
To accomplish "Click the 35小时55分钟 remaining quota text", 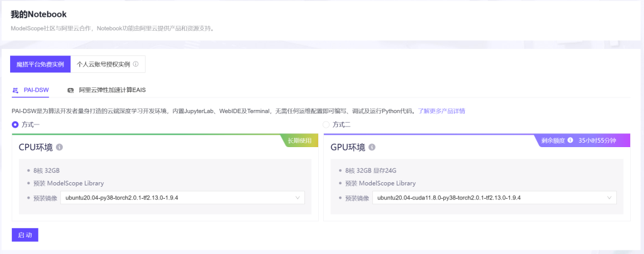I will pos(597,140).
